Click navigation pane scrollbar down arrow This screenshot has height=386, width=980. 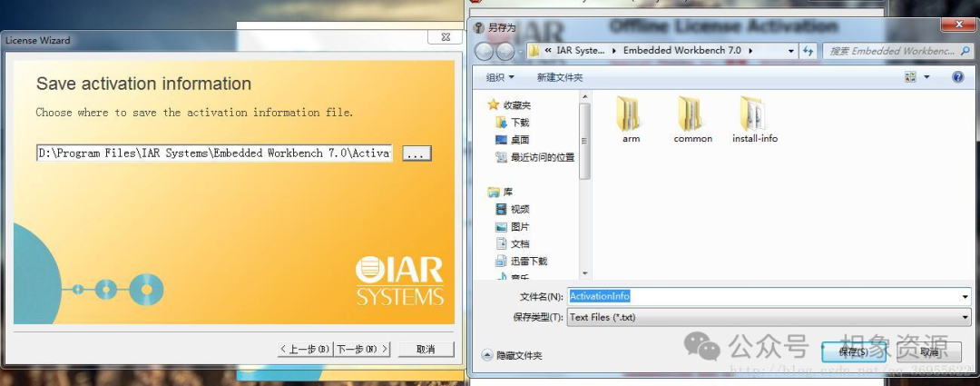pos(585,273)
